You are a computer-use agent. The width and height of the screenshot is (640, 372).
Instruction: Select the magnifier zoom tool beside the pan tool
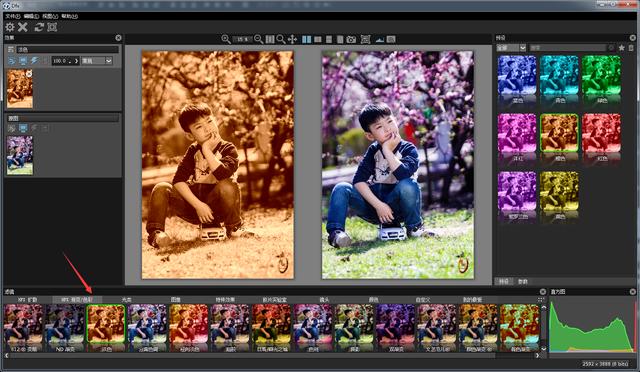click(281, 39)
